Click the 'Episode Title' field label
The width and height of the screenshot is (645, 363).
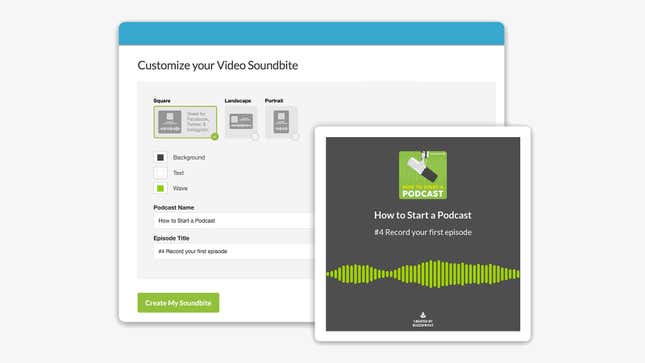coord(171,238)
